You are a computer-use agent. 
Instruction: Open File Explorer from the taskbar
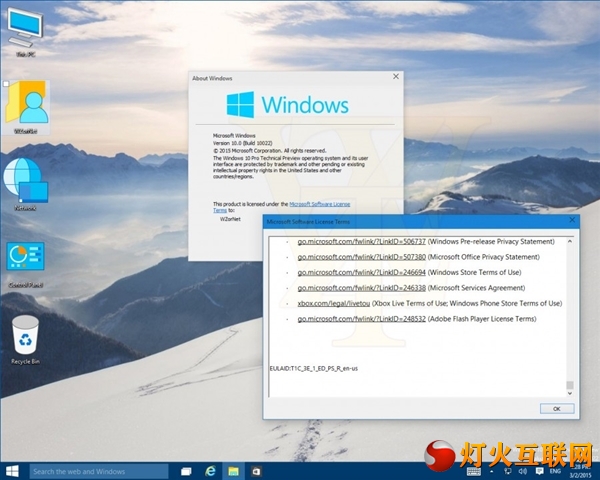[233, 471]
